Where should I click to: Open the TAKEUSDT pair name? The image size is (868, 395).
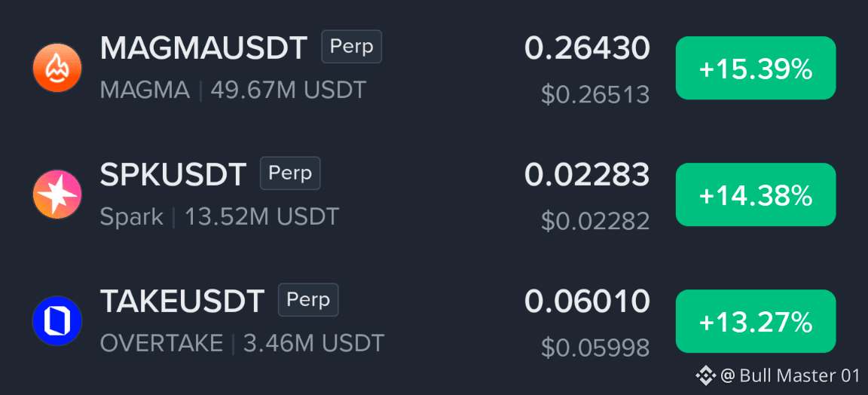coord(182,302)
